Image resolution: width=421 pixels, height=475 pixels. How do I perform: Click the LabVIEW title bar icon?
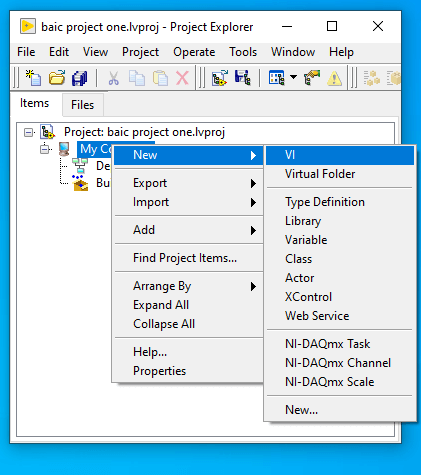pyautogui.click(x=28, y=27)
